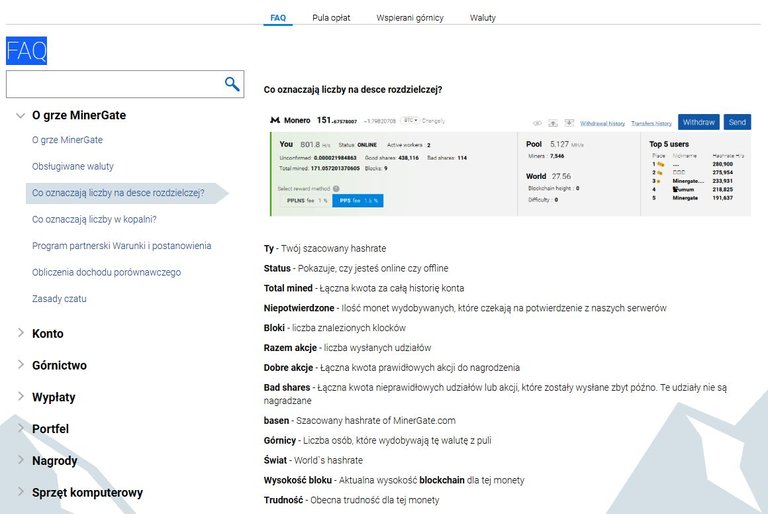The width and height of the screenshot is (768, 514).
Task: Click the Top 5 users heading
Action: tap(669, 144)
